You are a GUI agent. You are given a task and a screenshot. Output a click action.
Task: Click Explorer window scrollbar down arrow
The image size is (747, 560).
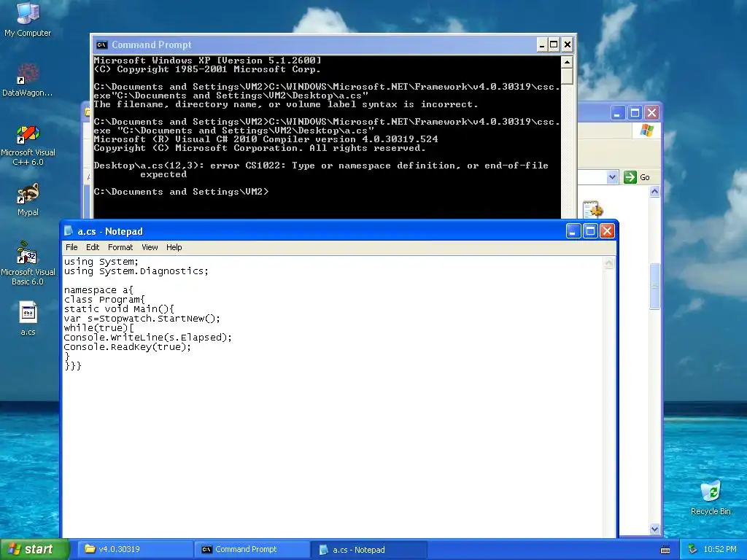point(654,529)
